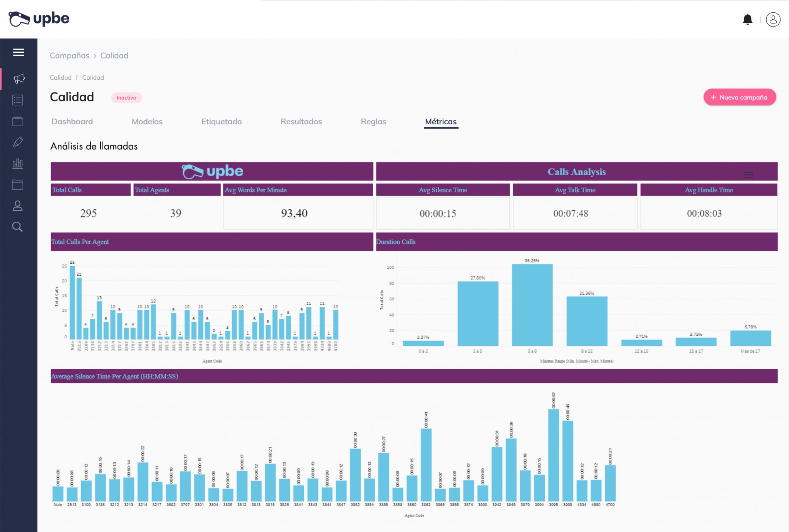Click the Inactivo status badge

click(x=126, y=98)
